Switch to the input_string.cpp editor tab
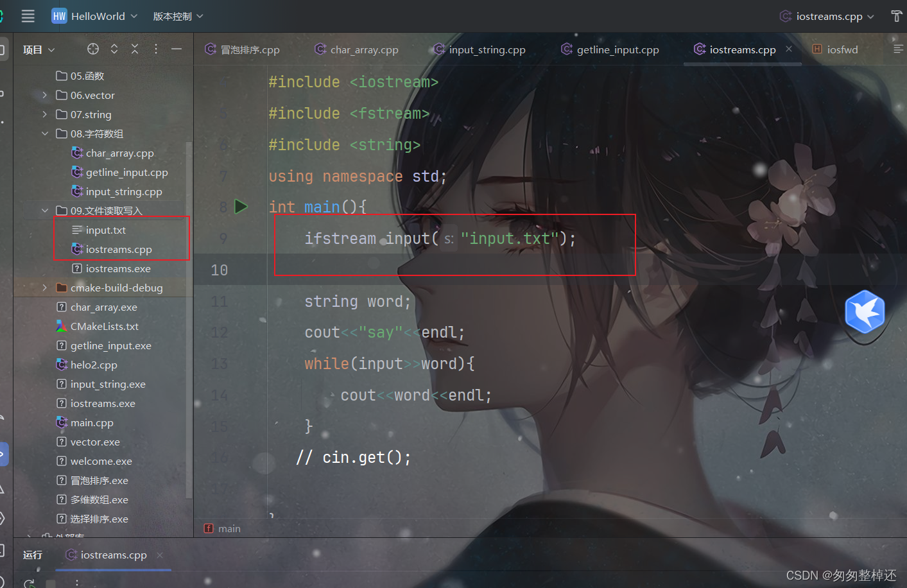This screenshot has width=907, height=588. 479,49
